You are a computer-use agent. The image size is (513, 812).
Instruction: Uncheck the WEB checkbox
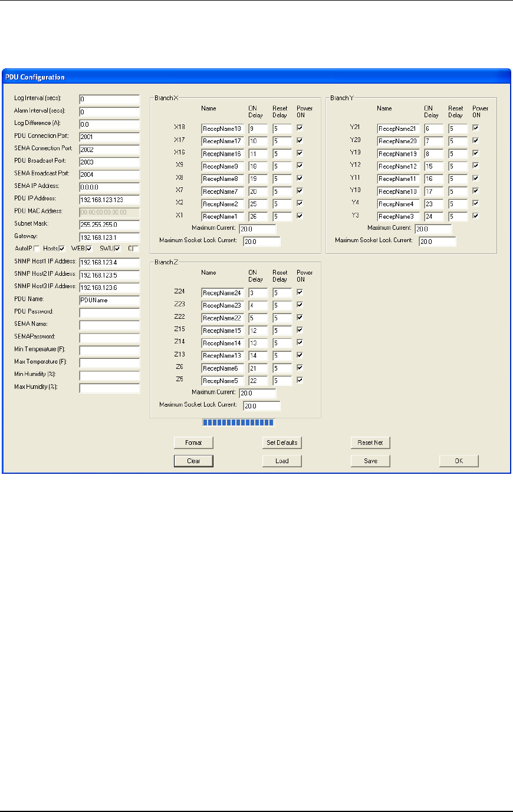pos(89,249)
